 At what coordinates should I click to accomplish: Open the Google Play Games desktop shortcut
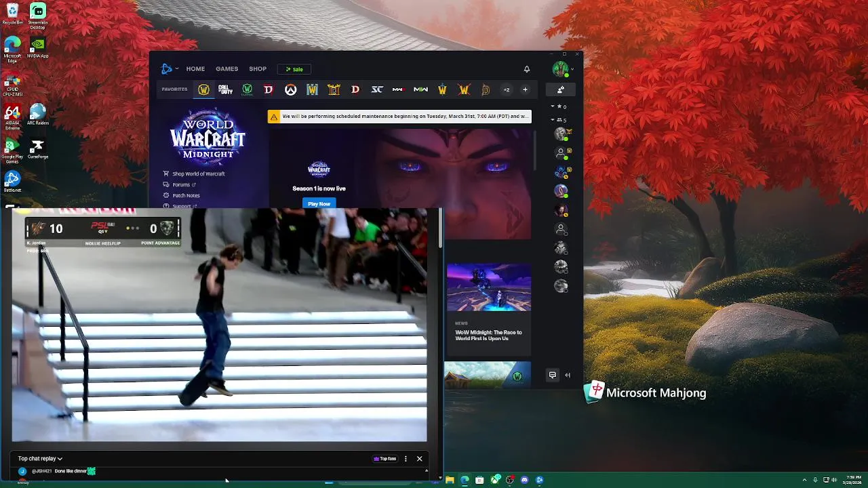point(12,151)
